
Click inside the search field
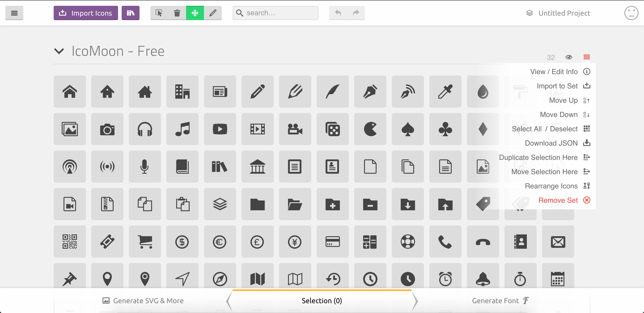tap(275, 13)
